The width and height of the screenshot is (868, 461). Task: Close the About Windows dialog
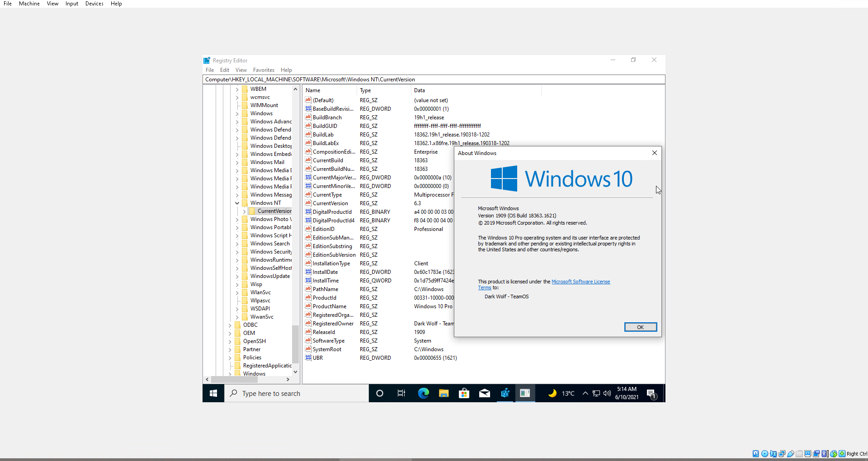654,153
